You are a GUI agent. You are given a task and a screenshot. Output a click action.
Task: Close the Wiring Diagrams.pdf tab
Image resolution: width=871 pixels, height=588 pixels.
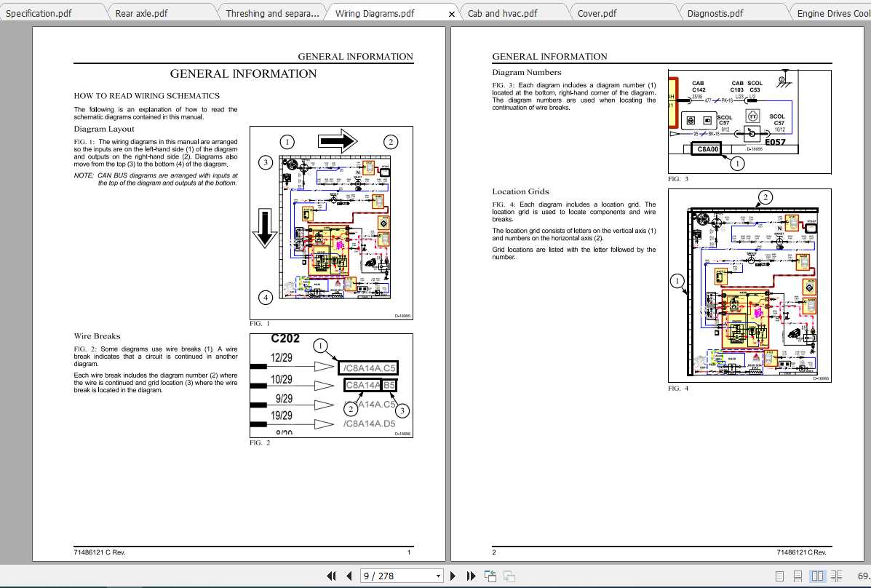452,13
